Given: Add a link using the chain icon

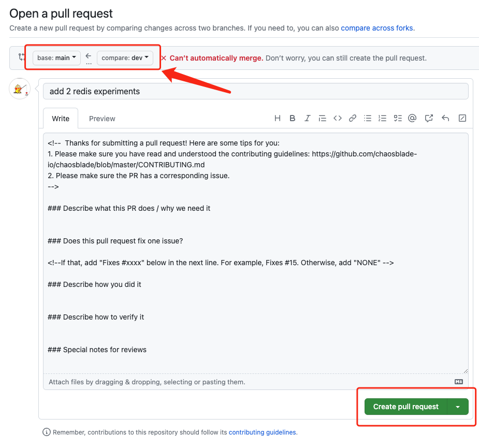Looking at the screenshot, I should tap(353, 118).
